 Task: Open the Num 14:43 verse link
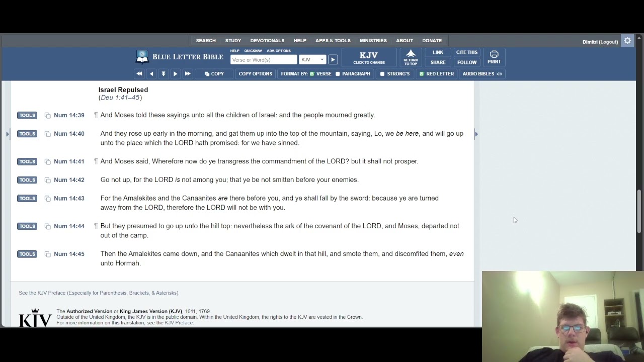point(69,199)
